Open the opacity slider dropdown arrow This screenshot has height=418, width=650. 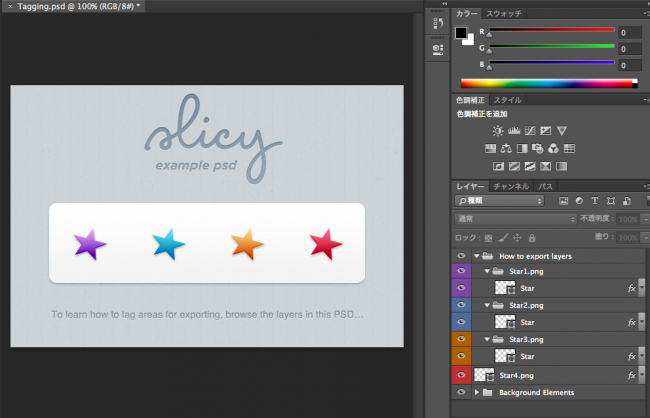click(645, 219)
